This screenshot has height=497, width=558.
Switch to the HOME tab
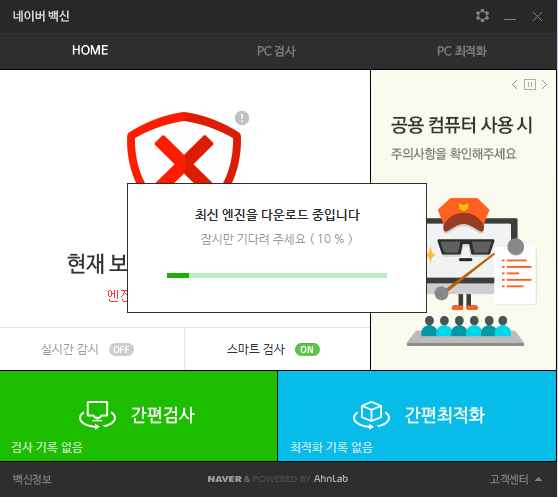90,50
